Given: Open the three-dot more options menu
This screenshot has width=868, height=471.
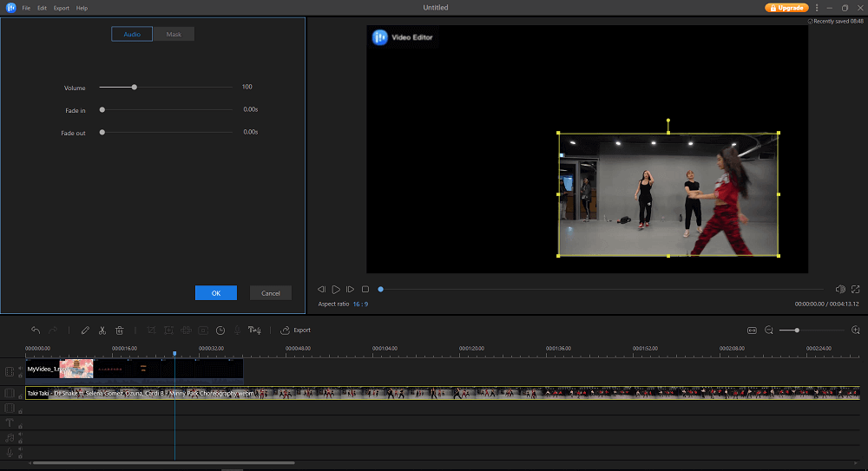Looking at the screenshot, I should [x=817, y=8].
